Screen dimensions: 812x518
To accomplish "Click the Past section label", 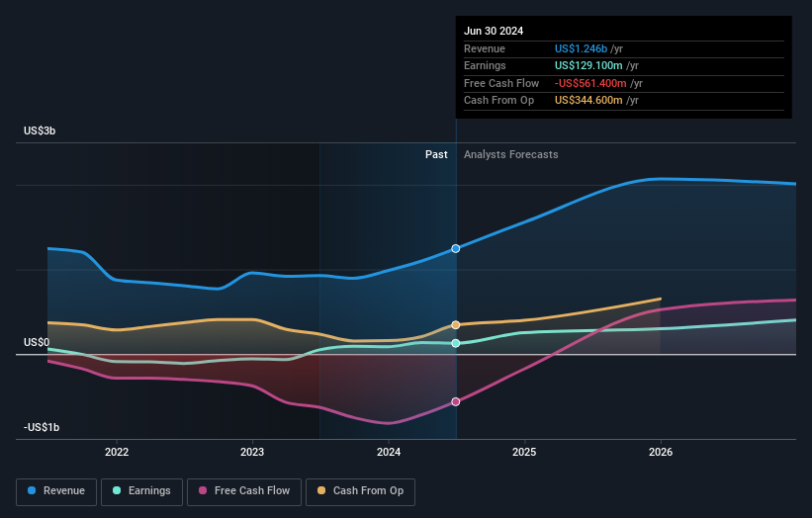I will [x=436, y=155].
